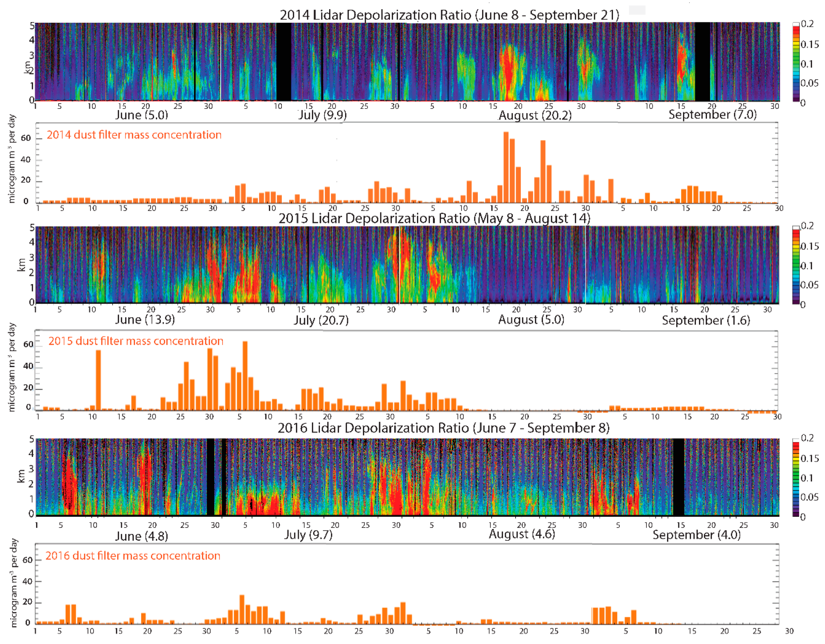Click the July (20.7) month label
The image size is (825, 644).
321,320
